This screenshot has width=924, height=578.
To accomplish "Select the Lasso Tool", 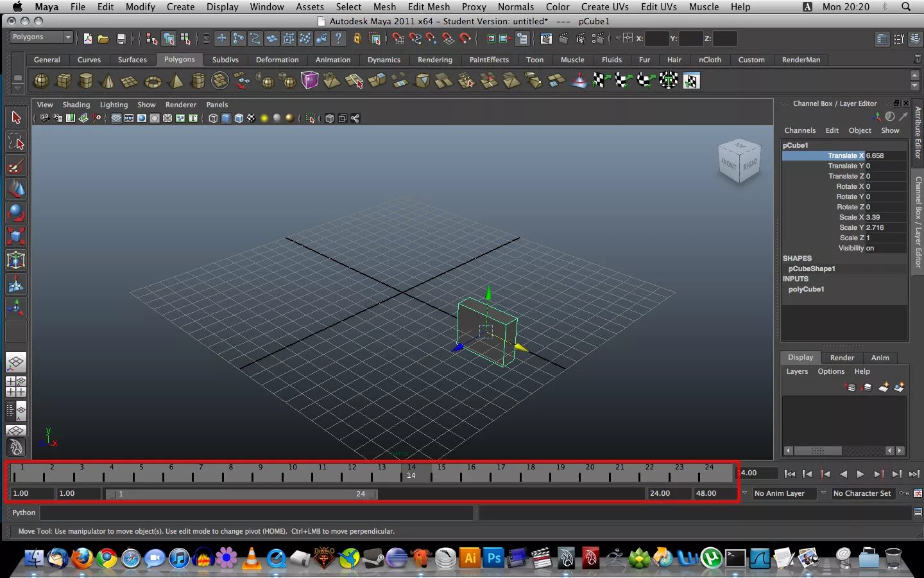I will pyautogui.click(x=16, y=142).
